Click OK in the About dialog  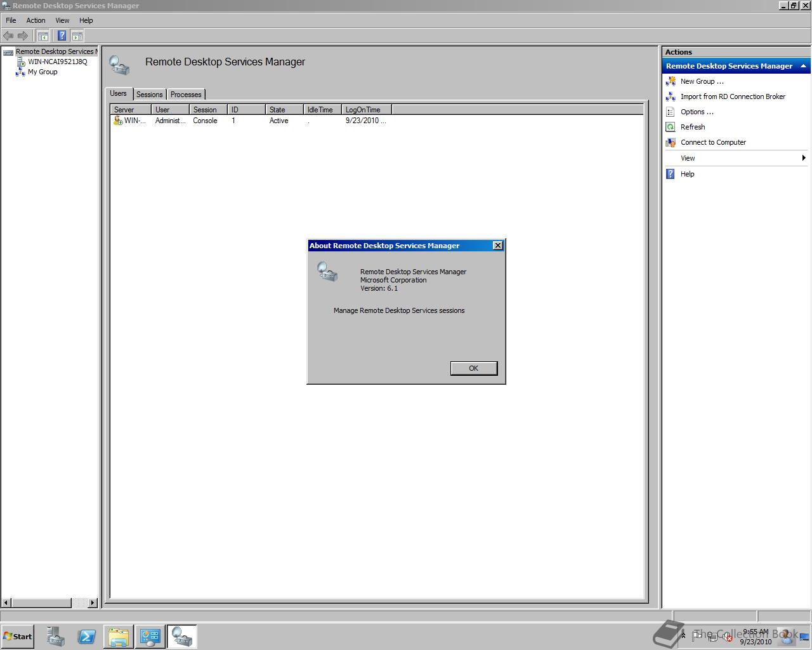[x=473, y=368]
